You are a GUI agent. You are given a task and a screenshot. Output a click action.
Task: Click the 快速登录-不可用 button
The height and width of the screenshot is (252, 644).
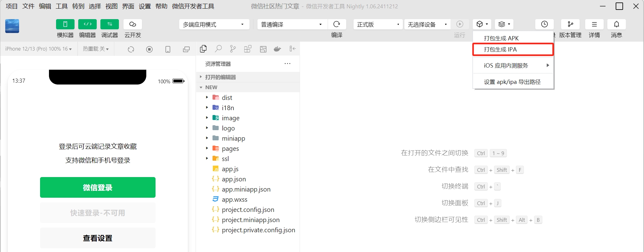point(98,213)
